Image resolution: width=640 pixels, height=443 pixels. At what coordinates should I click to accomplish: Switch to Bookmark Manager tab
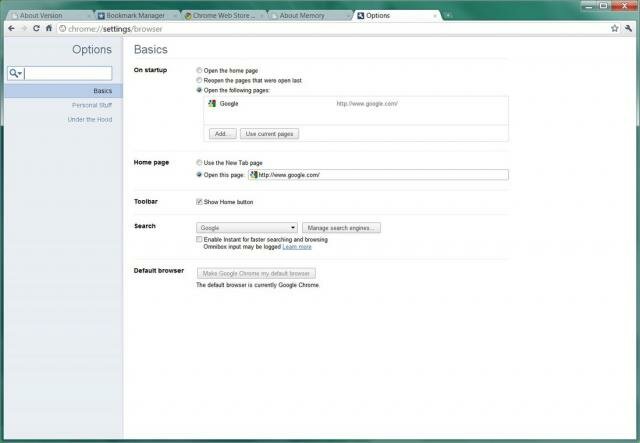[136, 16]
